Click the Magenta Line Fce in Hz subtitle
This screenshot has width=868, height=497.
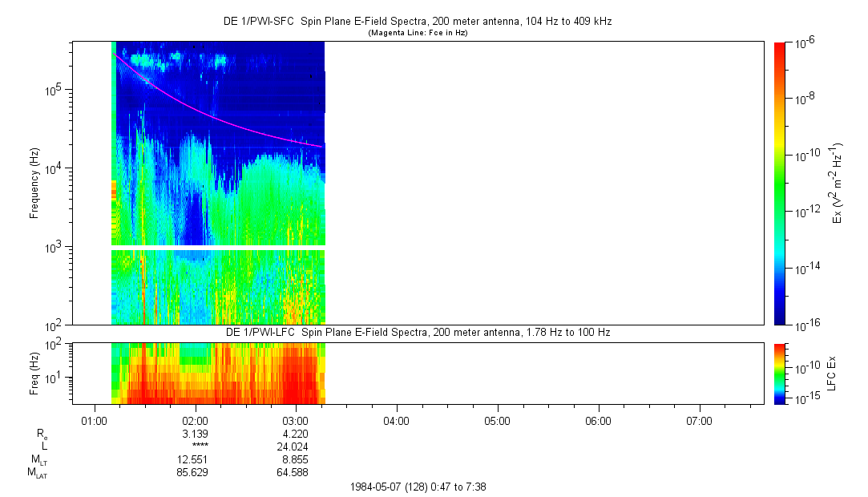417,33
